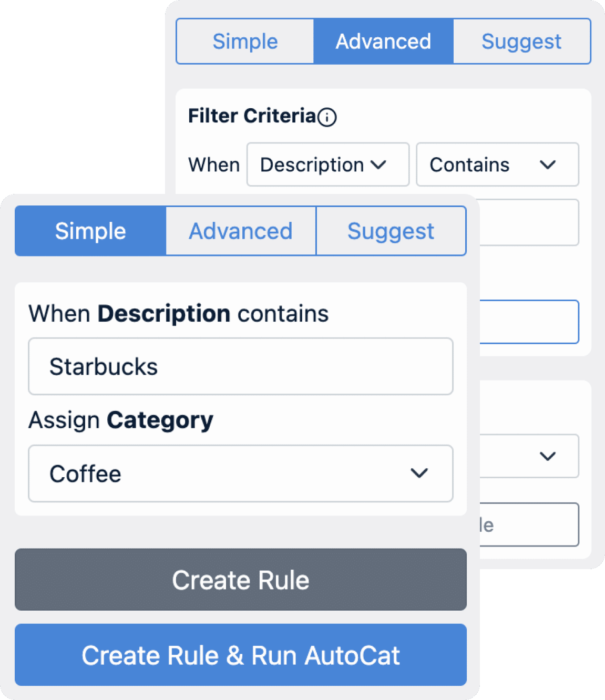Focus the Starbucks description text field

tap(241, 366)
